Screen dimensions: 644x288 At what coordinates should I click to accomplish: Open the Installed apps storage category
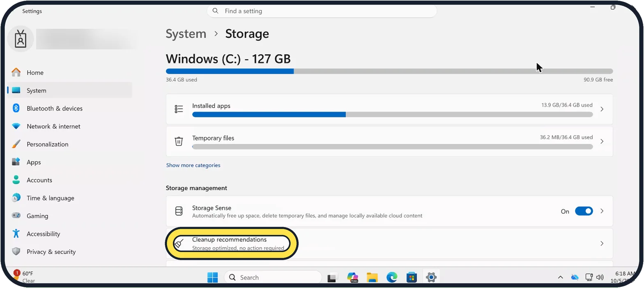click(x=389, y=109)
